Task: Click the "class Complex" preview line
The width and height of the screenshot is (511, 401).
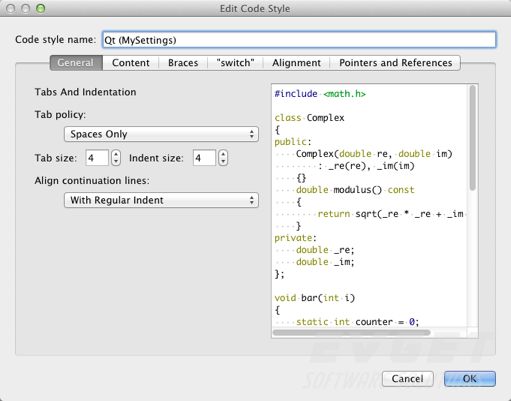Action: (x=309, y=118)
